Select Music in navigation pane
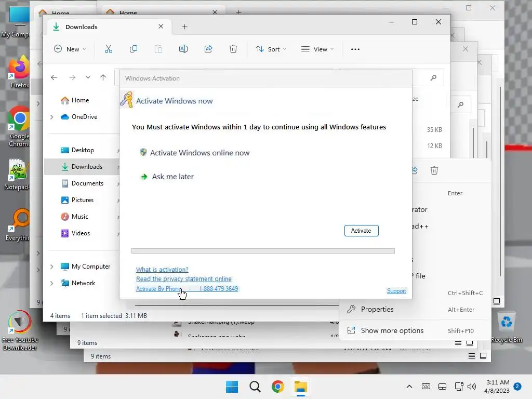Viewport: 532px width, 399px height. (79, 217)
